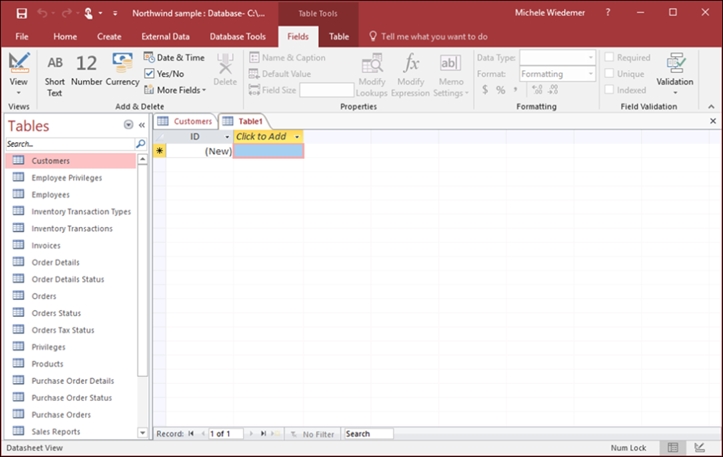Open Validation menu icon
The height and width of the screenshot is (457, 723).
point(675,74)
